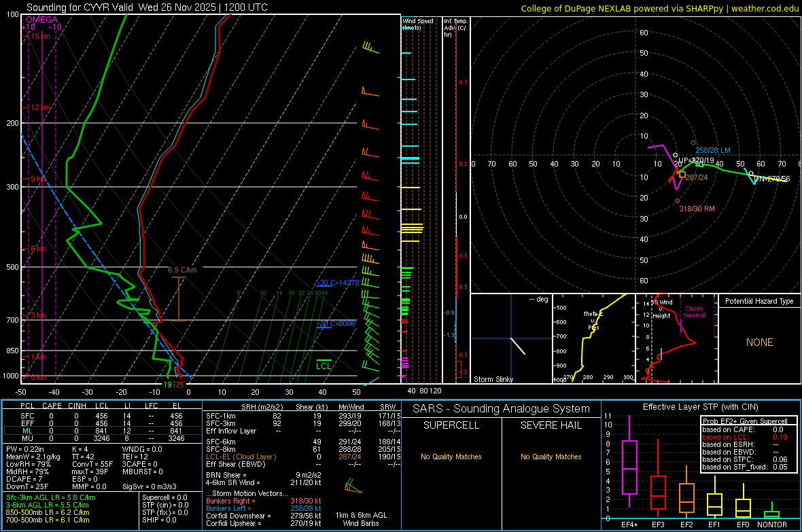Click the Bunkers Right = 318/30 kt line

264,501
